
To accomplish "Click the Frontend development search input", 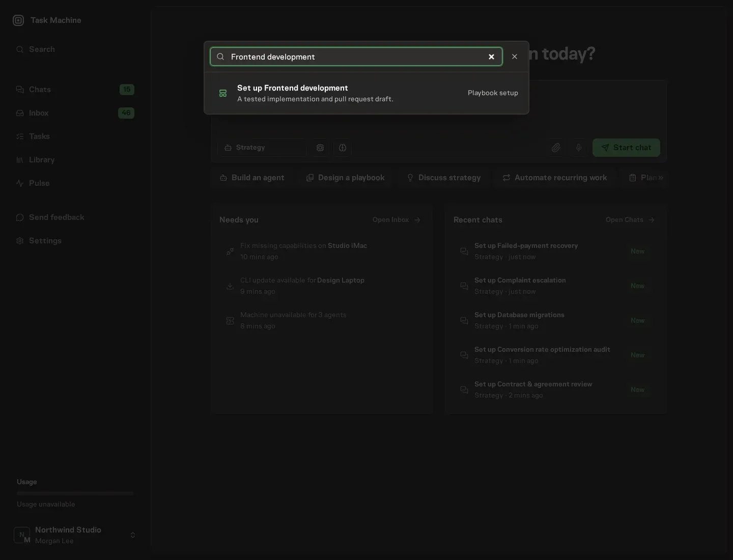I will (356, 57).
